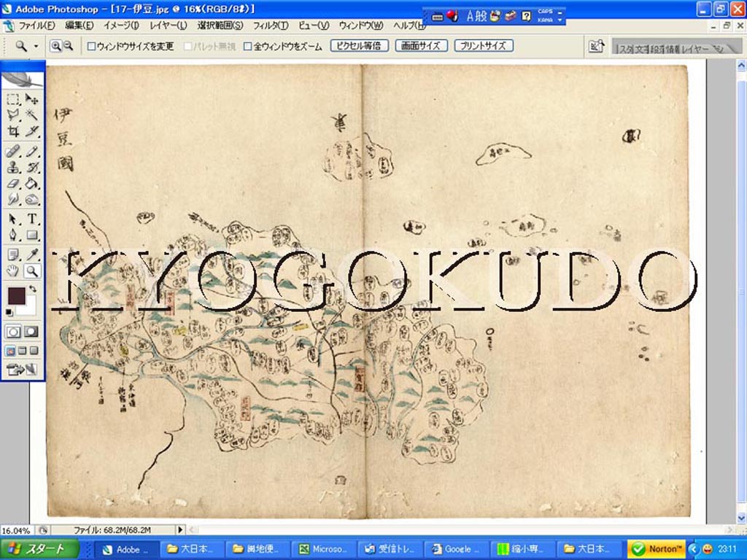The height and width of the screenshot is (560, 747).
Task: Activate the Notes tool
Action: coord(13,255)
